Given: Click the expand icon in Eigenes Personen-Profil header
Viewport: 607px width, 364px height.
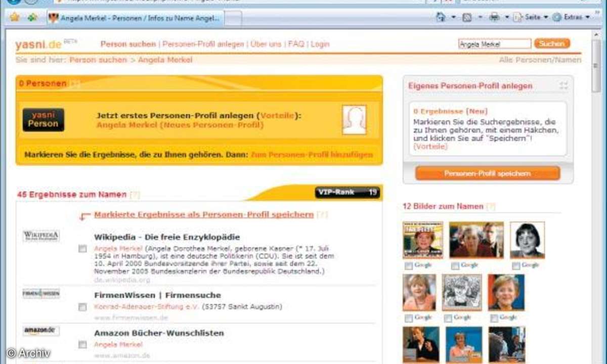Looking at the screenshot, I should point(563,86).
